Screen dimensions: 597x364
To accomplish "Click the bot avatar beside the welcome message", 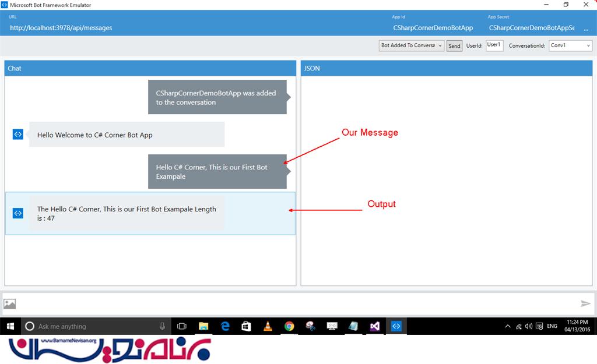I will click(18, 135).
